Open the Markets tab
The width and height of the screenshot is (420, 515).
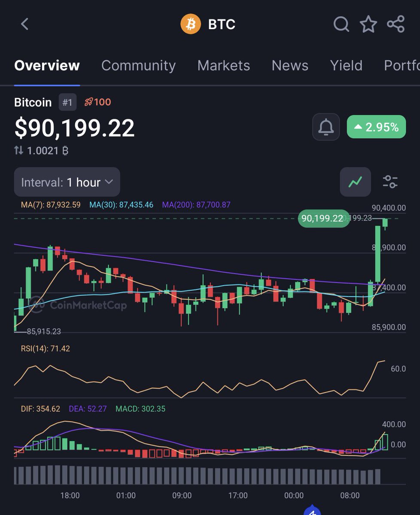(224, 65)
